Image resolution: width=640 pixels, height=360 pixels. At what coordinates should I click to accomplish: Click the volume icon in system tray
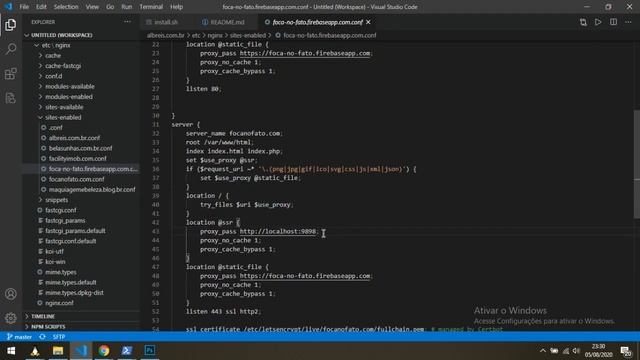tap(576, 351)
